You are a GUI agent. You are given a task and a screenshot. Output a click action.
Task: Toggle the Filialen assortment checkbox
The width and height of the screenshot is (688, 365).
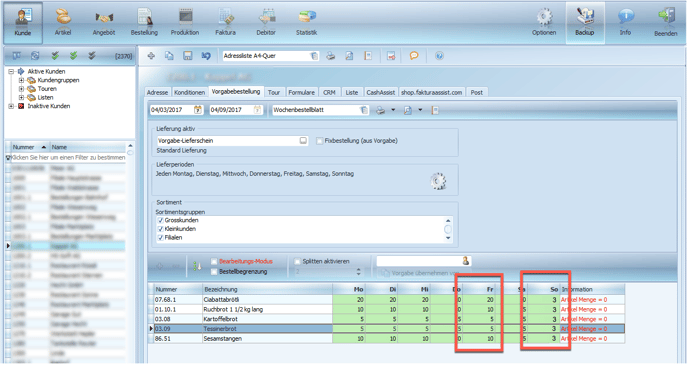coord(161,238)
